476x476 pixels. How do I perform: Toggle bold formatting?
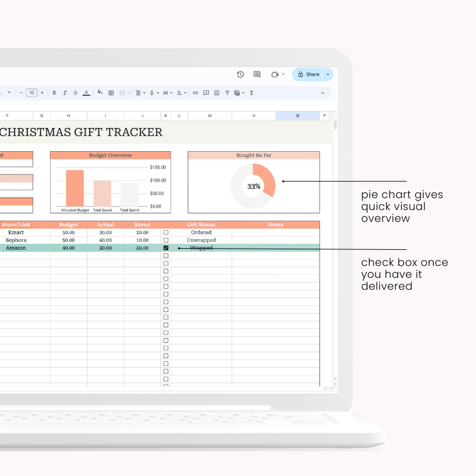[54, 93]
